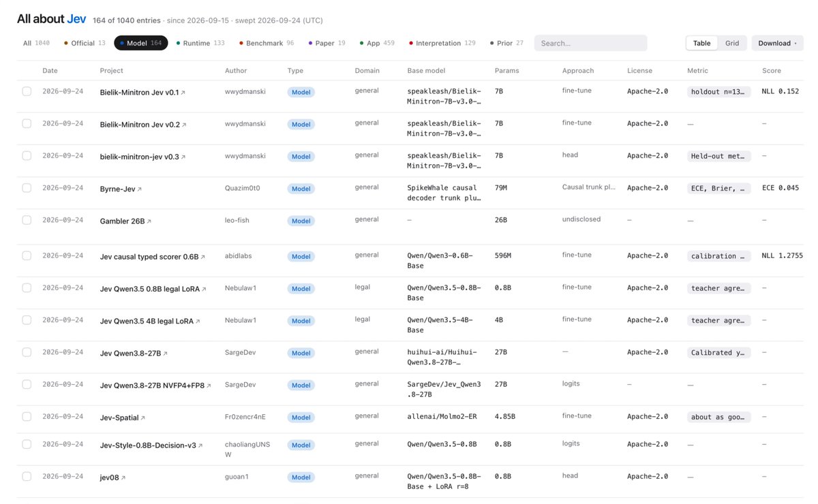Filter by Benchmark category

point(267,43)
